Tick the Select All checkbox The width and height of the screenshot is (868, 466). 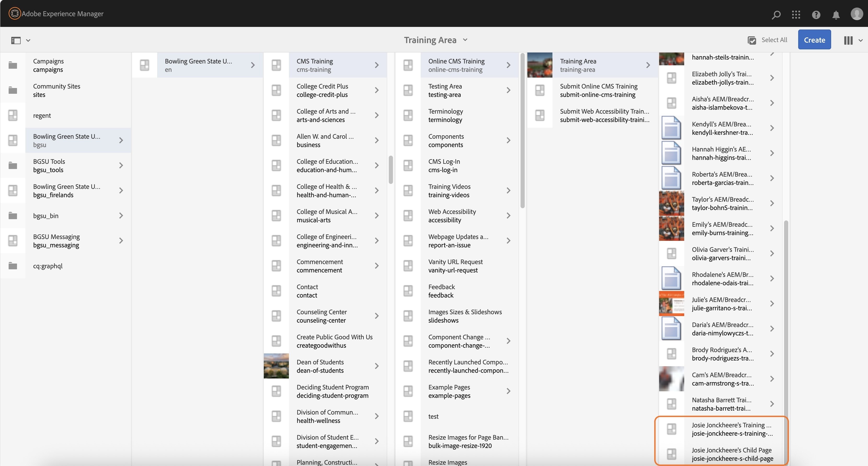tap(751, 40)
